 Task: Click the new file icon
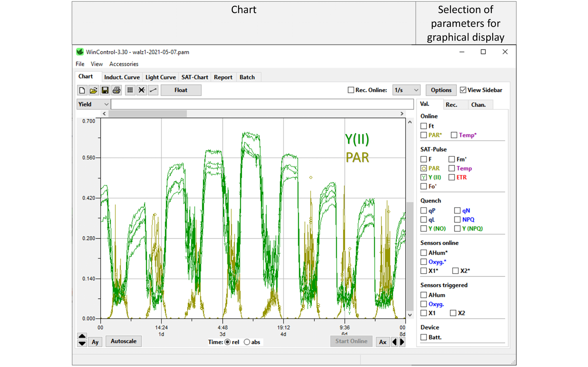point(82,90)
